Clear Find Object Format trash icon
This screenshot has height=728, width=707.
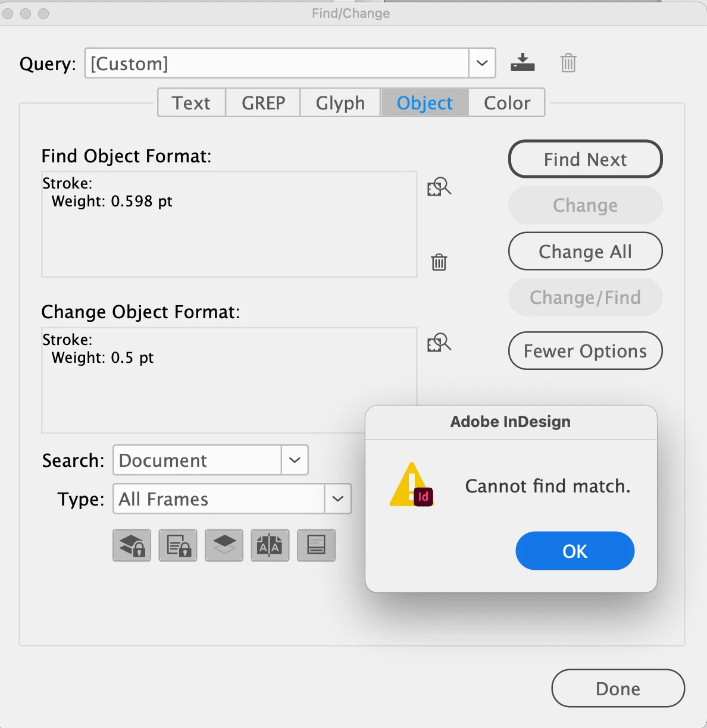coord(439,262)
